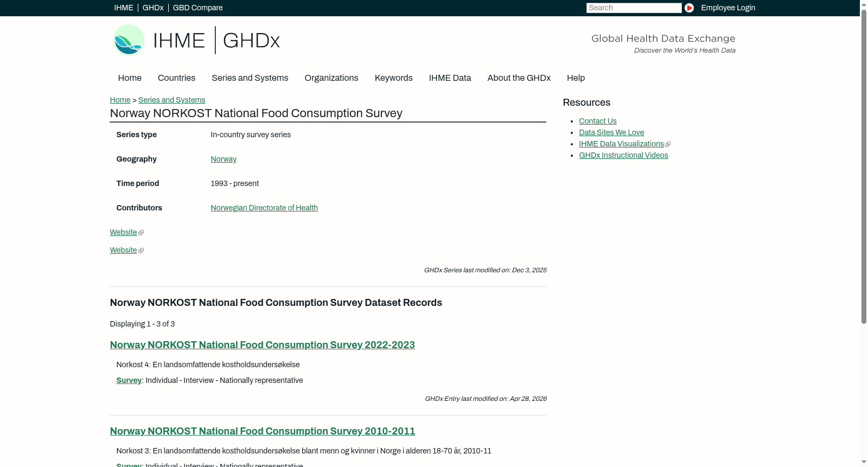The height and width of the screenshot is (467, 868).
Task: Go to the Organizations menu item
Action: coord(331,78)
